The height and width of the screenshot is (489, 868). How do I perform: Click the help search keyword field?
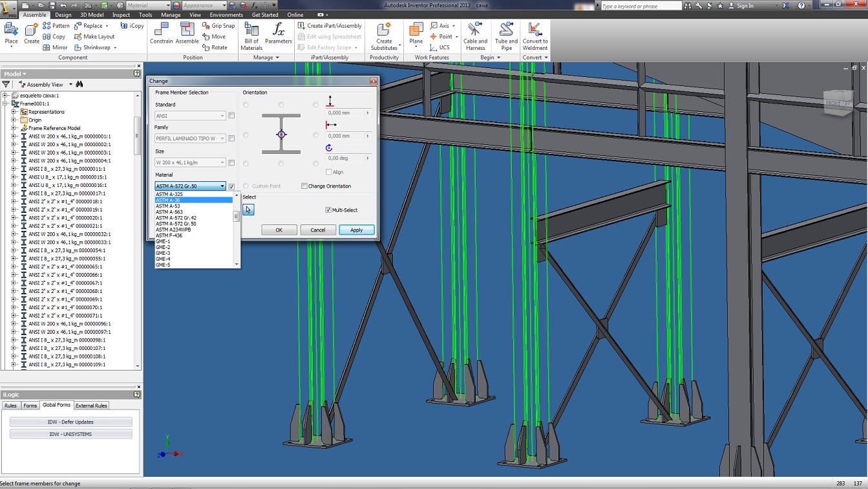[x=641, y=6]
